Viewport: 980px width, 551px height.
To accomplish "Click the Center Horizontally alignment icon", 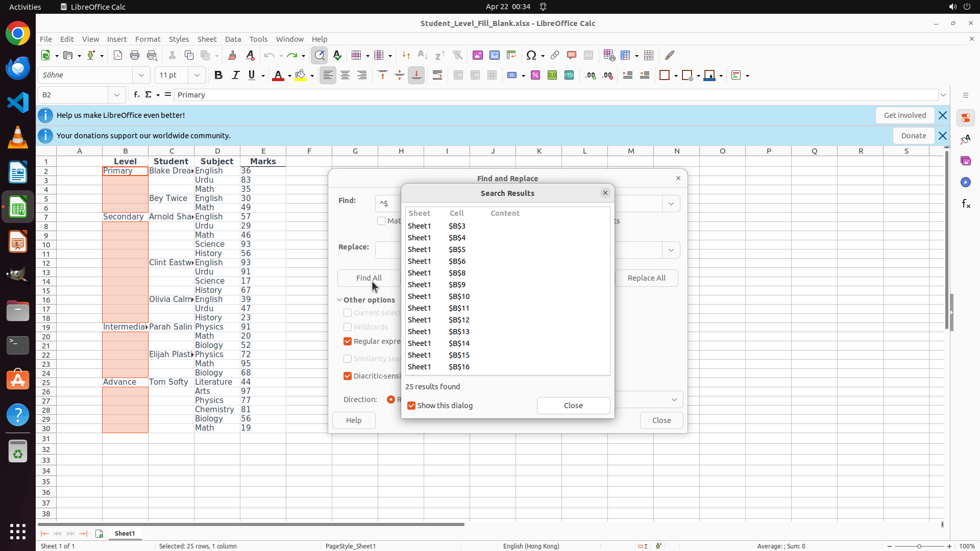I will (345, 76).
